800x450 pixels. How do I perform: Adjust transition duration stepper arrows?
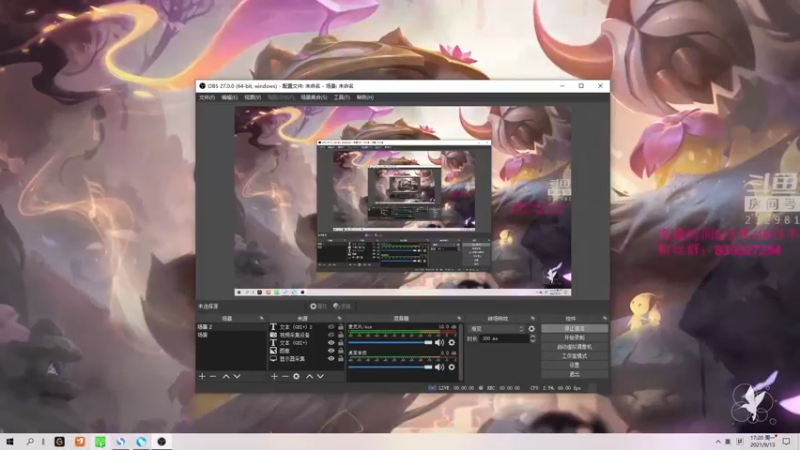533,338
